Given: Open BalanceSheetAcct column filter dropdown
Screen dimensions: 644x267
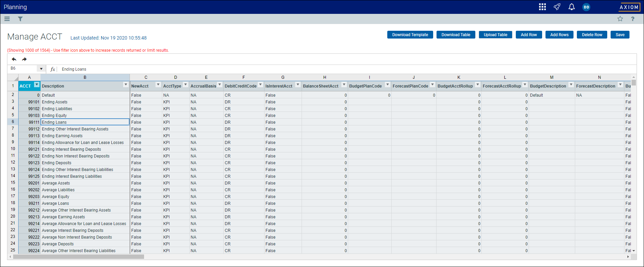Looking at the screenshot, I should pyautogui.click(x=344, y=84).
